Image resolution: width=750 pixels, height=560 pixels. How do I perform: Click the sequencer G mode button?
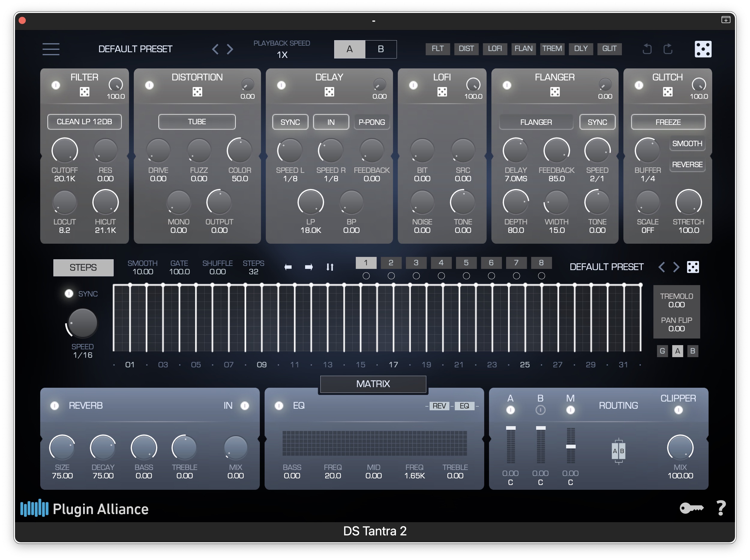coord(662,351)
